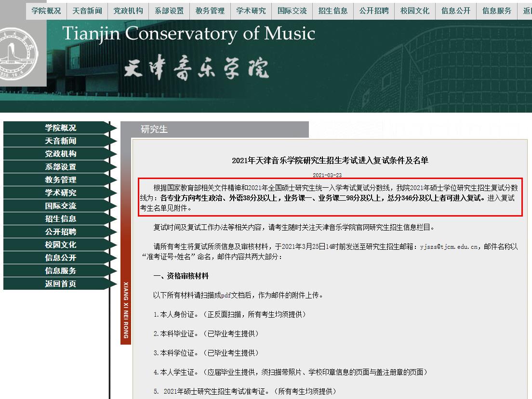Go to 教务管理 in top menu
Screen dimensions: 532x399
(210, 11)
